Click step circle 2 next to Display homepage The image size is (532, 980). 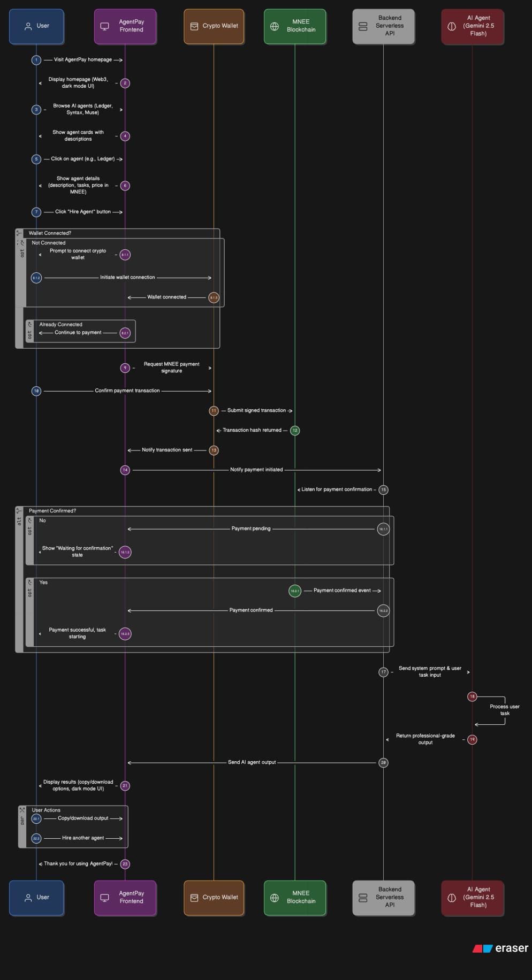pos(125,83)
